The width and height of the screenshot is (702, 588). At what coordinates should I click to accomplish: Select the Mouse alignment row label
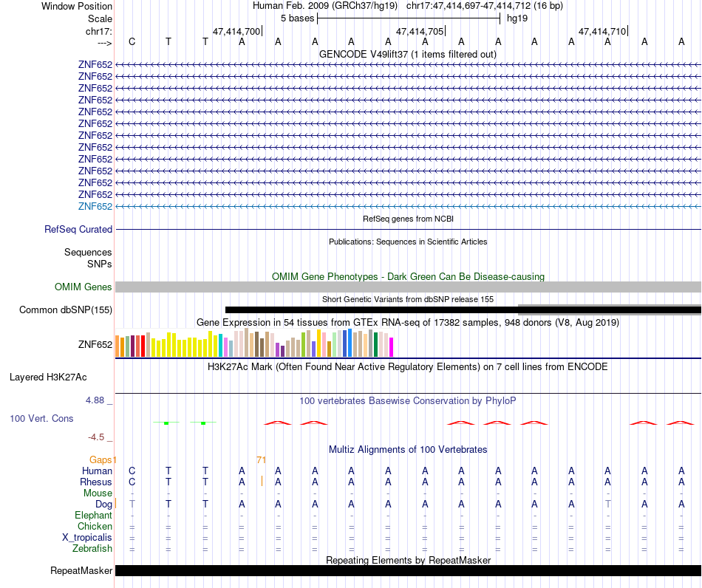click(98, 493)
